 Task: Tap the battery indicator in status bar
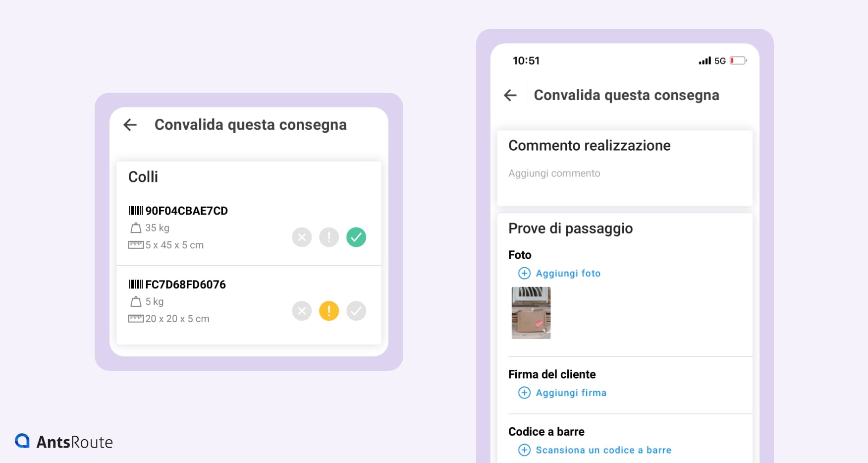pos(738,60)
